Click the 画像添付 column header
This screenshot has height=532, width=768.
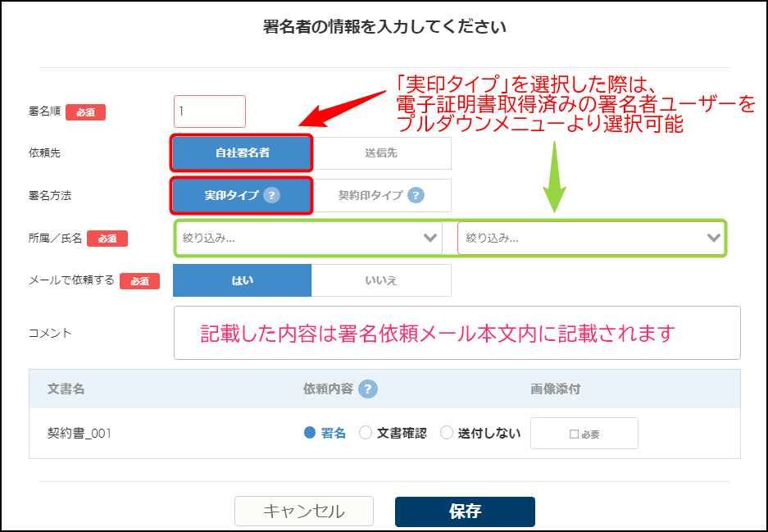point(556,389)
